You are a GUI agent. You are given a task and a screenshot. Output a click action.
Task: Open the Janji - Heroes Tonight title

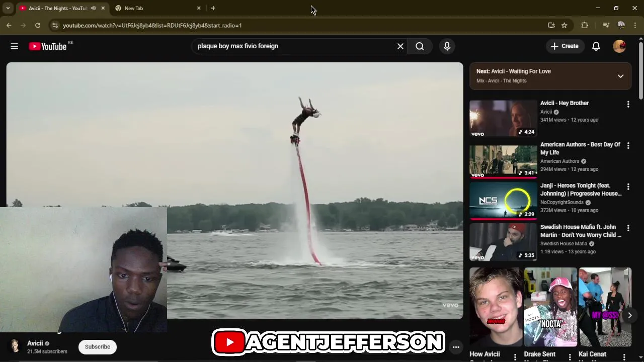click(581, 190)
